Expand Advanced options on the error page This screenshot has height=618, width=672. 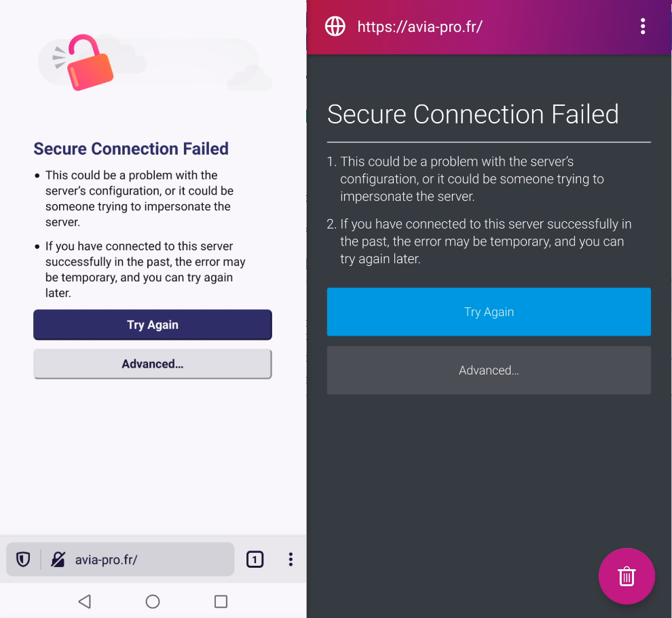tap(152, 364)
